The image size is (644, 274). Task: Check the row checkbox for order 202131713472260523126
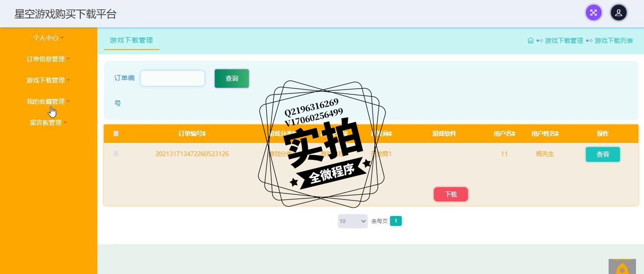(x=116, y=154)
